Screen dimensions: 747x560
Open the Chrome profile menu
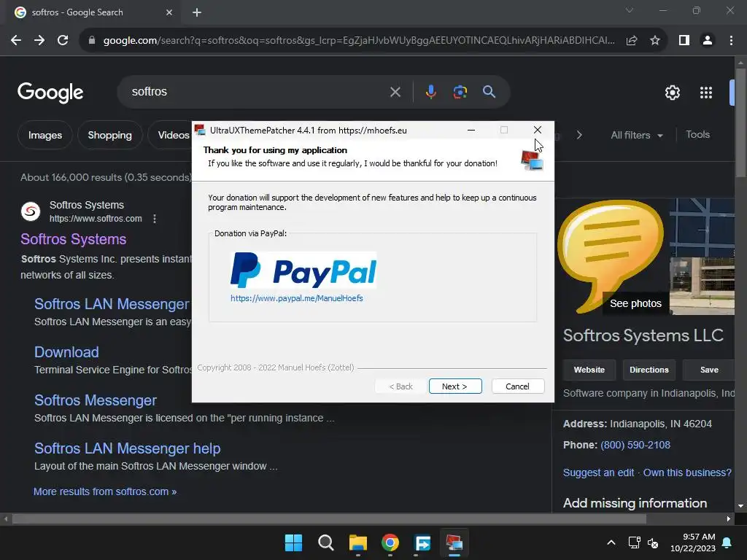tap(708, 41)
